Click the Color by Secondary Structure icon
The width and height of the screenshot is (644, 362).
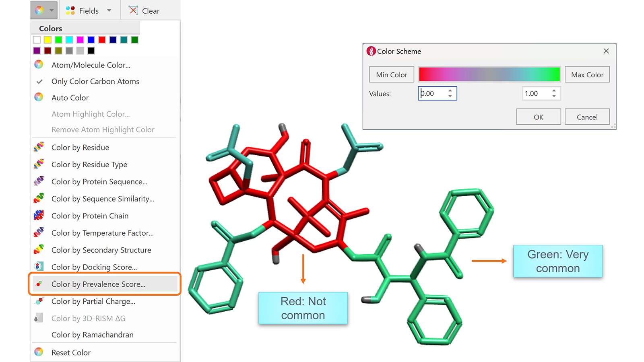pos(39,250)
